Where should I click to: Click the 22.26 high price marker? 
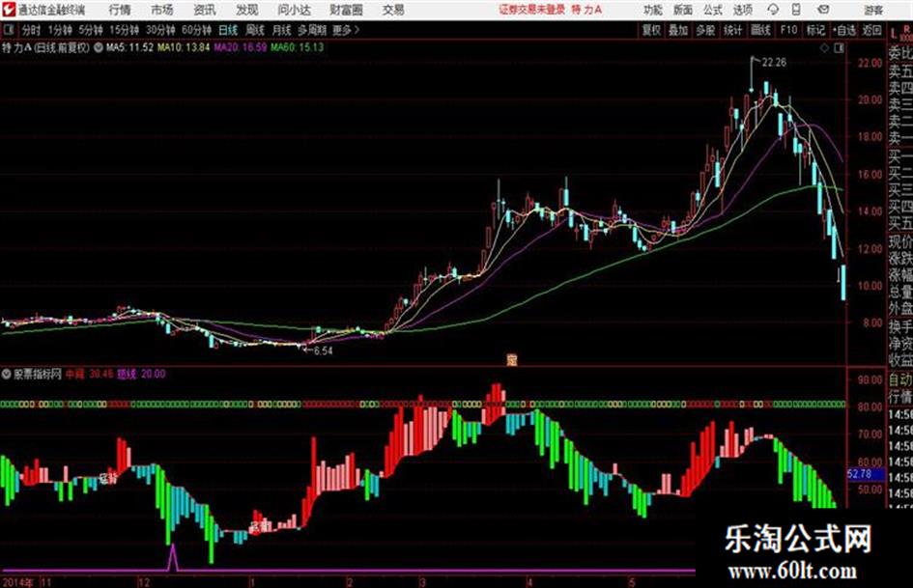[x=774, y=63]
